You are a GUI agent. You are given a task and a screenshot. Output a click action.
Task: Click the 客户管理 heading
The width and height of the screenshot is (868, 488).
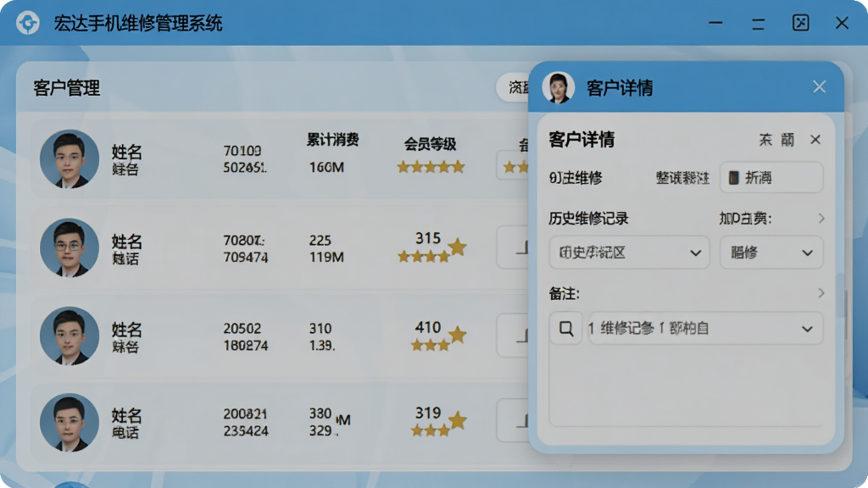pos(66,88)
